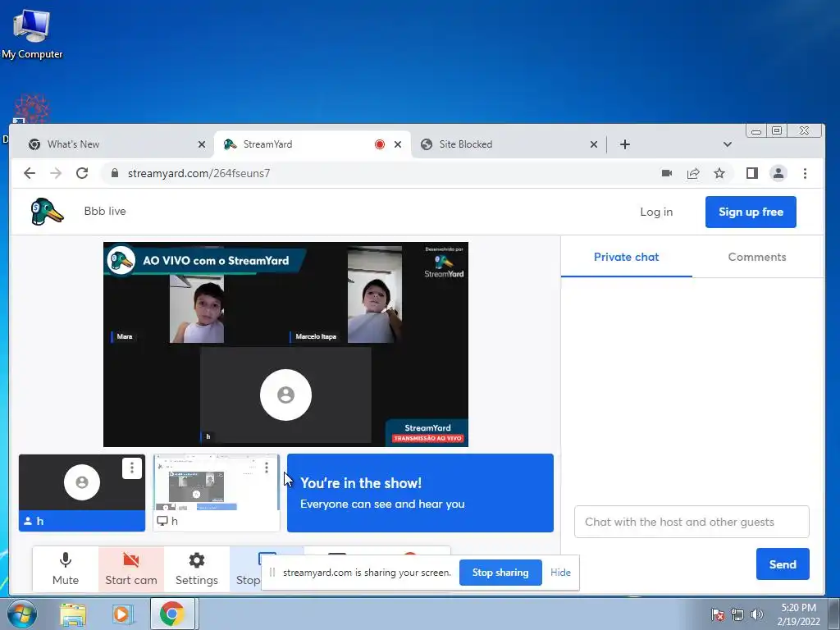Click the StreamYard duck logo
This screenshot has width=840, height=630.
coord(47,212)
